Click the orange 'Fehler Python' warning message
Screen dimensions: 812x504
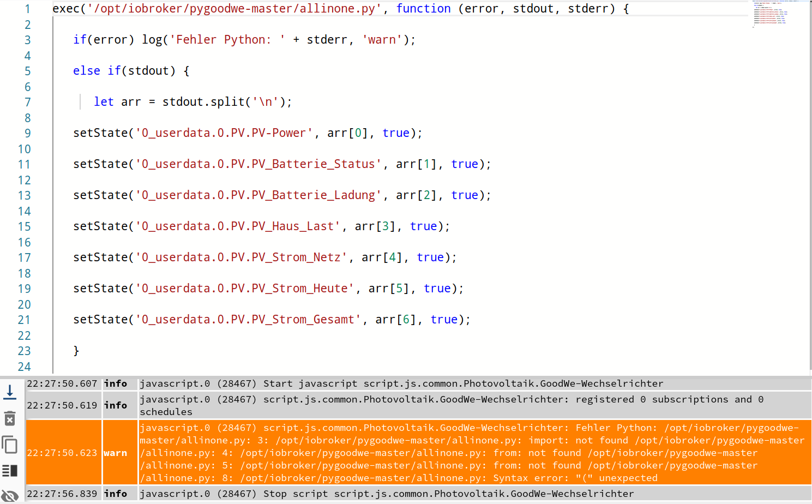(472, 453)
